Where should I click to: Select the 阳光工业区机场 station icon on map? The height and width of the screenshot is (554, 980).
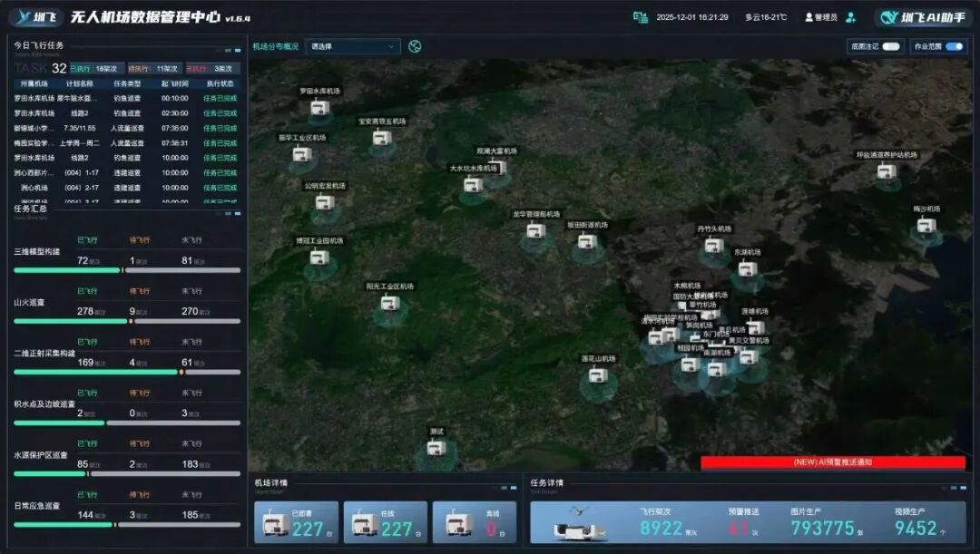(389, 303)
